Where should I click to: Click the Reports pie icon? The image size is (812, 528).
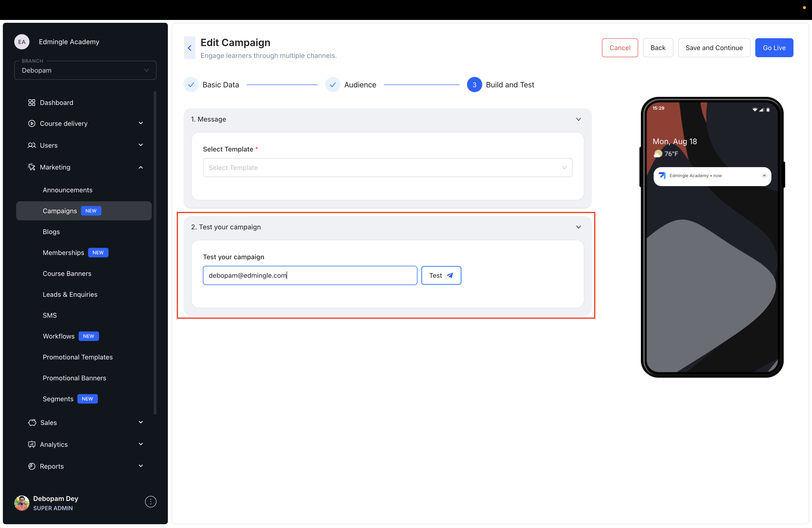[32, 466]
